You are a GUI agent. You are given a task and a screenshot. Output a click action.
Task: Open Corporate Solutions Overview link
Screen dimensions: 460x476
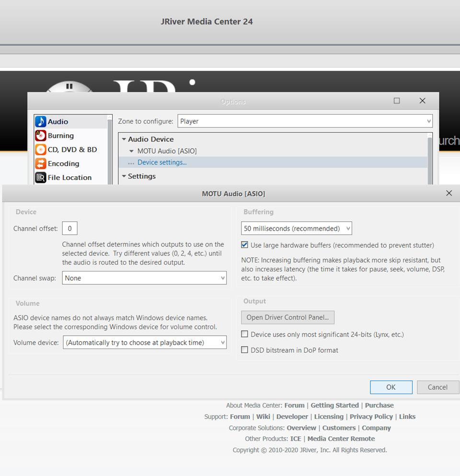pyautogui.click(x=301, y=428)
